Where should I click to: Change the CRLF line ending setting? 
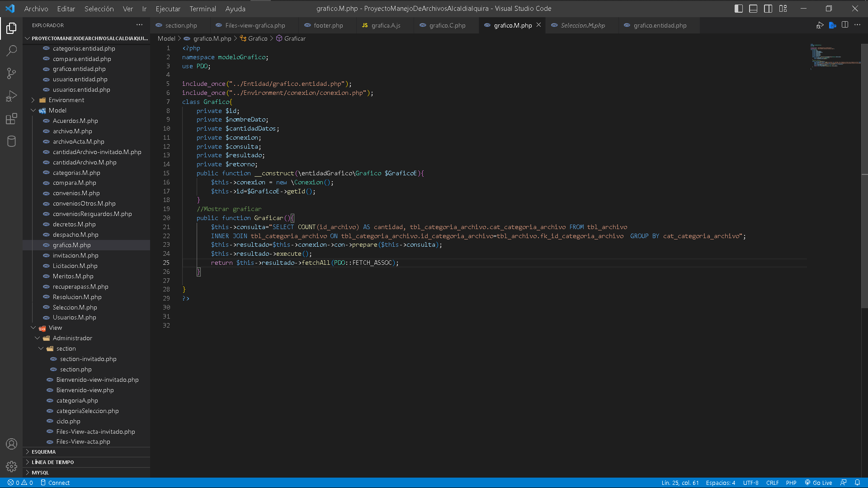point(772,483)
